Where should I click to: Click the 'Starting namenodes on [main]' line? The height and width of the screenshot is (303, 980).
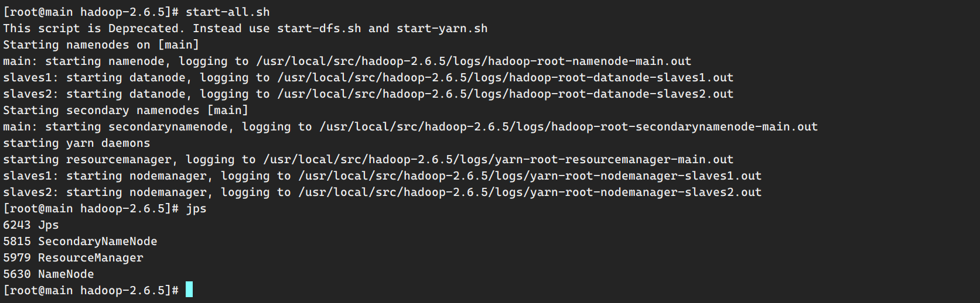click(101, 44)
